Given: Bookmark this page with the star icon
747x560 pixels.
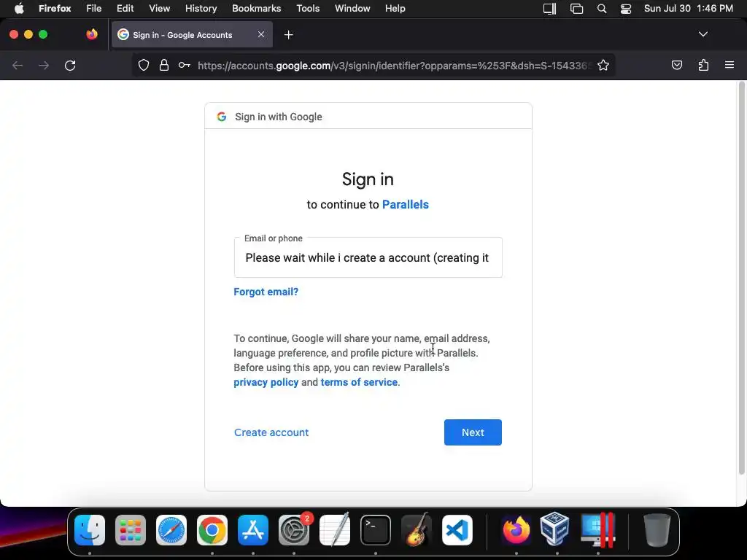Looking at the screenshot, I should tap(603, 65).
